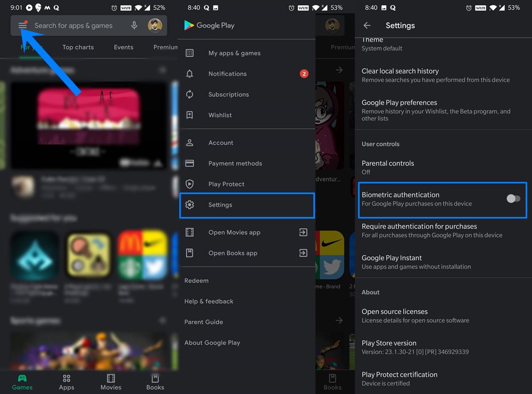
Task: Tap the microphone voice search icon
Action: click(135, 26)
